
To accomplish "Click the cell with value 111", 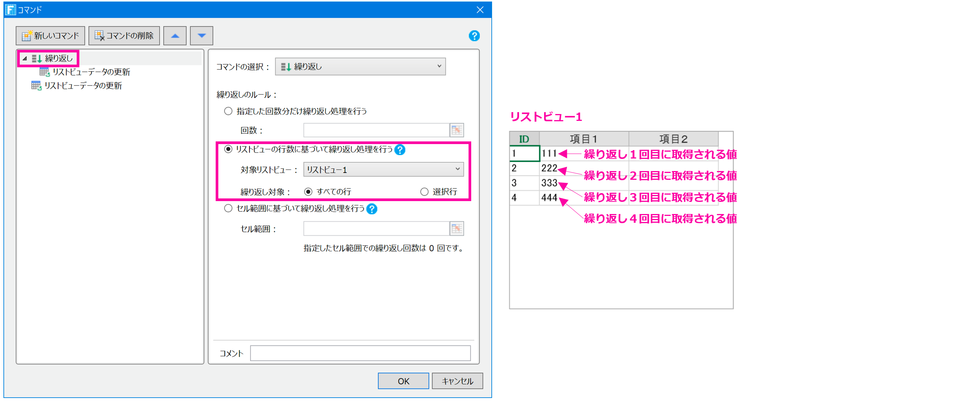I will (584, 154).
